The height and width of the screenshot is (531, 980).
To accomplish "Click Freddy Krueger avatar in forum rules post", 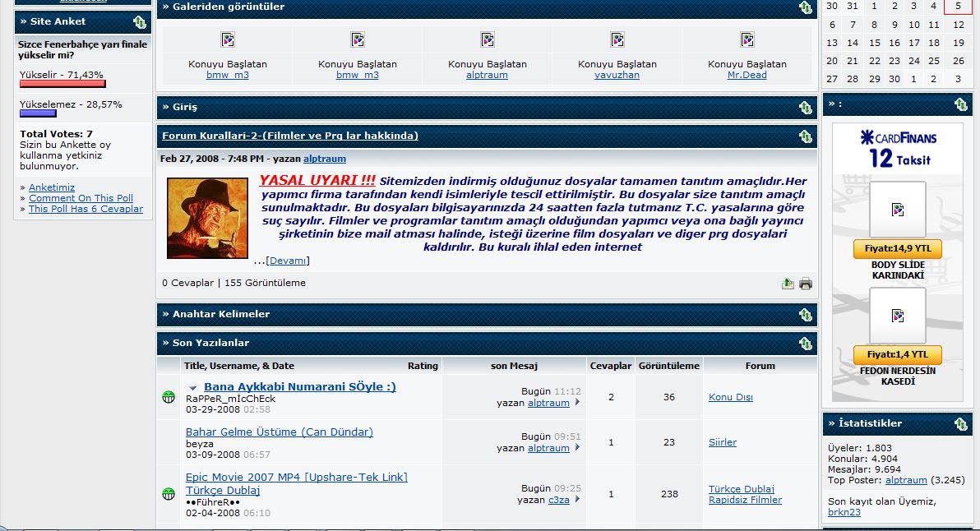I will (x=207, y=218).
